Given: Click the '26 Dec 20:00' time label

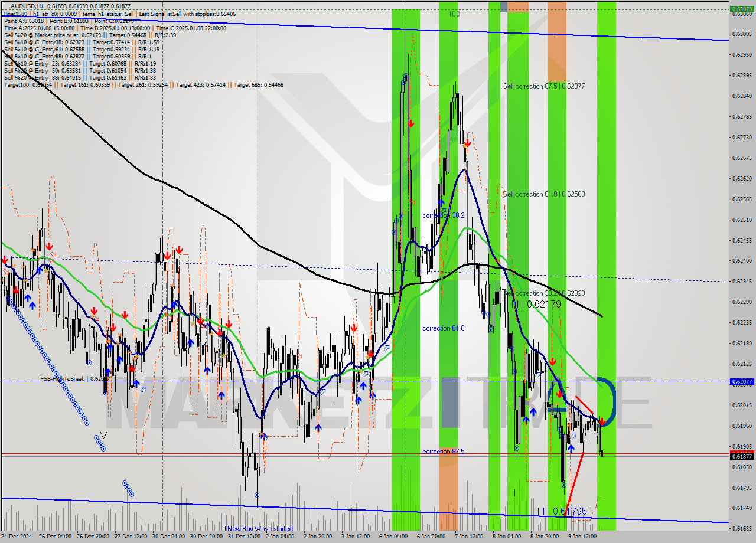Looking at the screenshot, I should pyautogui.click(x=93, y=537).
